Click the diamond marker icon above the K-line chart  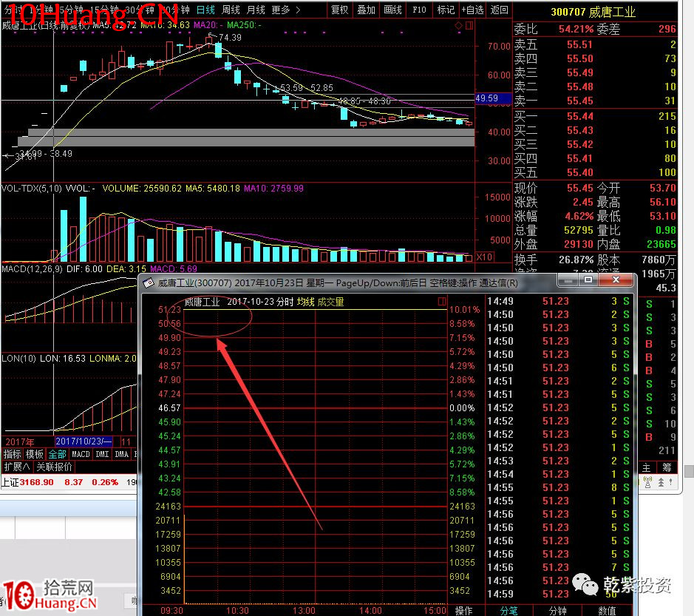(458, 27)
